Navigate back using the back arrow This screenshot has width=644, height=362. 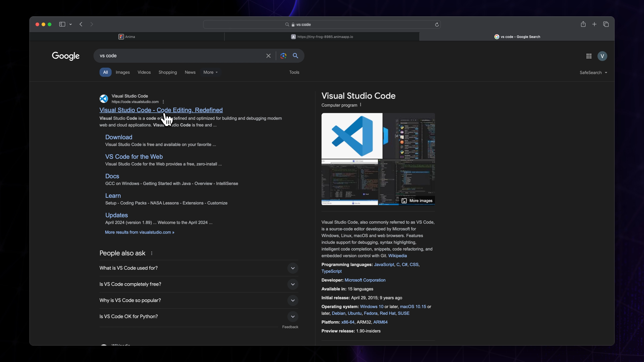(x=81, y=24)
